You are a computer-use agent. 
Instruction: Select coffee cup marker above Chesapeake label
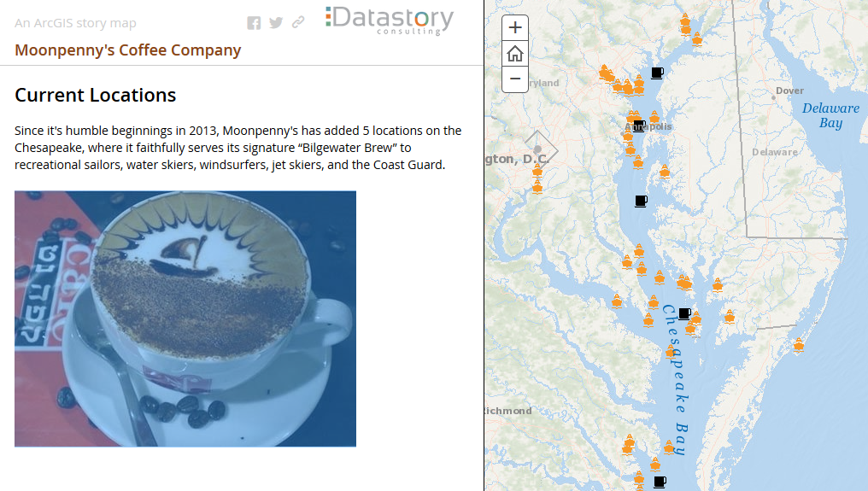(x=683, y=313)
